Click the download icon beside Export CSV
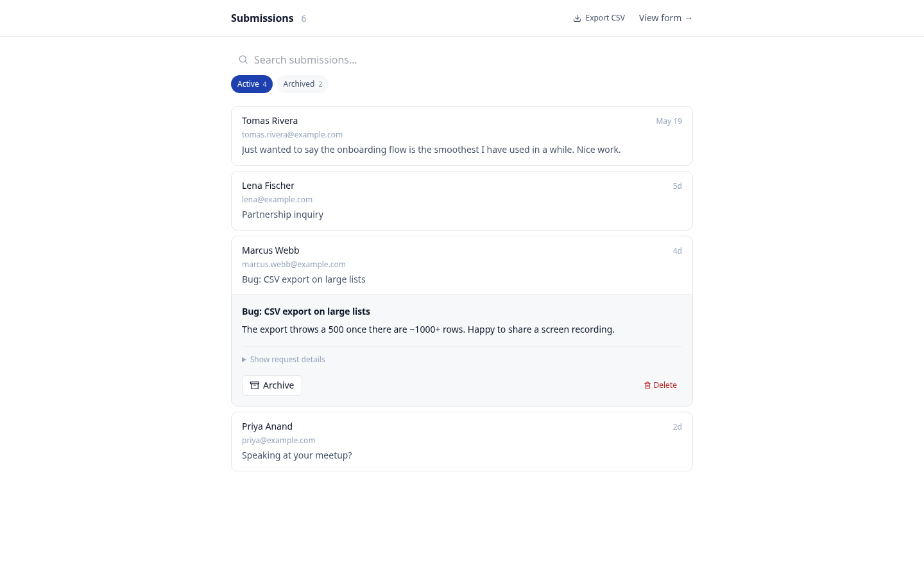The height and width of the screenshot is (578, 924). tap(577, 18)
